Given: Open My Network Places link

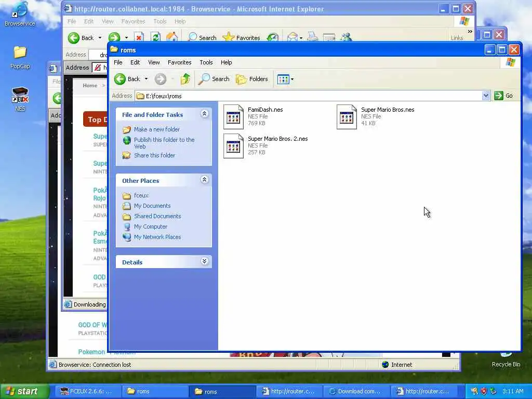Looking at the screenshot, I should coord(157,237).
